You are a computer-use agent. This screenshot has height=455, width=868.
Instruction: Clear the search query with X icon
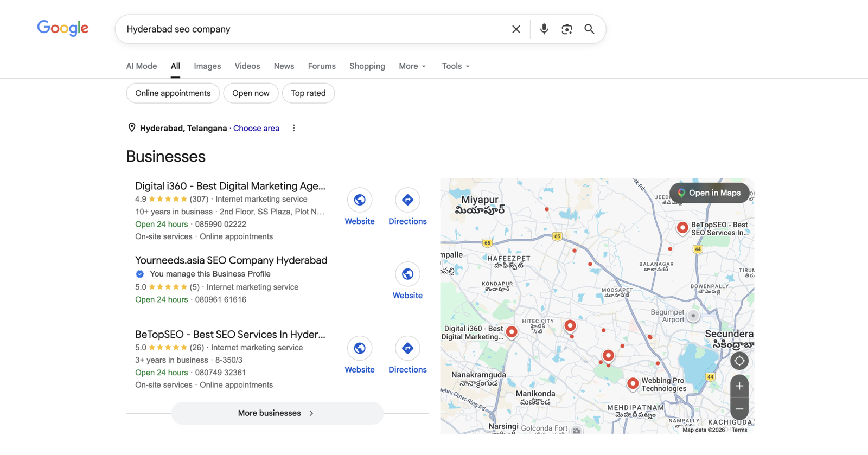[516, 29]
